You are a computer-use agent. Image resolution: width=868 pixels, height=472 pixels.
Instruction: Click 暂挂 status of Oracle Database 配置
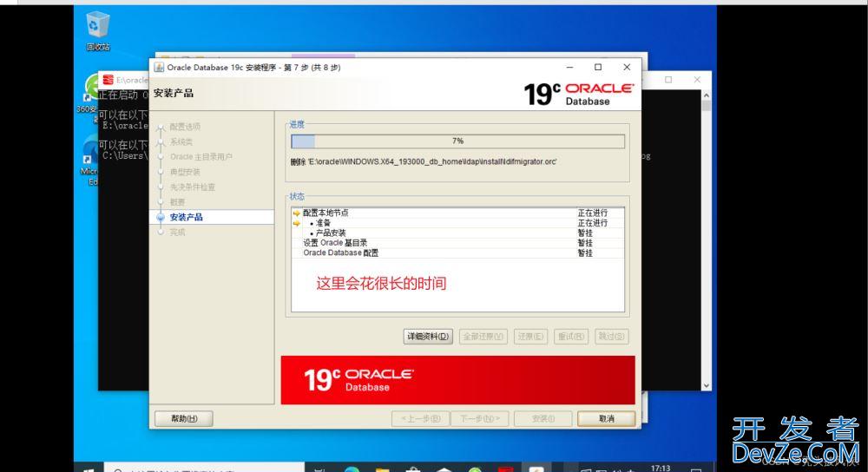pyautogui.click(x=585, y=252)
